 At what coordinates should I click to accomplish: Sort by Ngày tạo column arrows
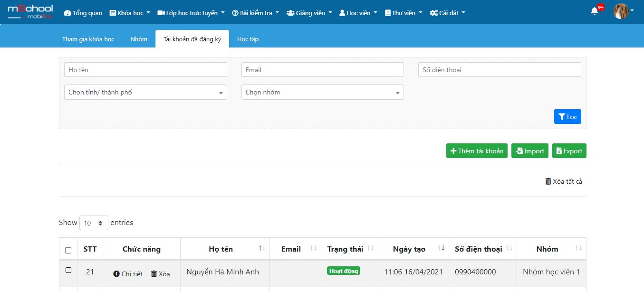(441, 248)
